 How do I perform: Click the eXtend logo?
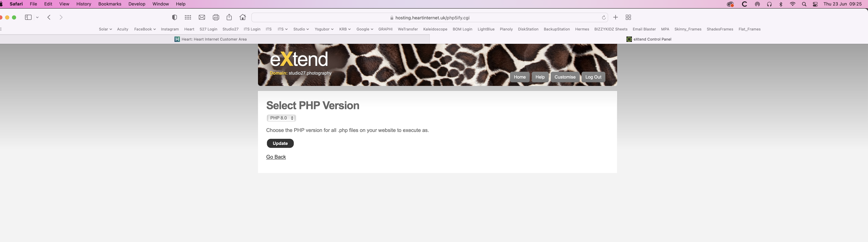[x=299, y=59]
